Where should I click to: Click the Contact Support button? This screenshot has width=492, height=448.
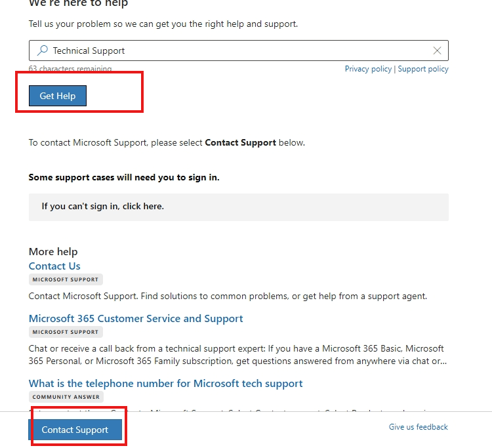point(75,430)
